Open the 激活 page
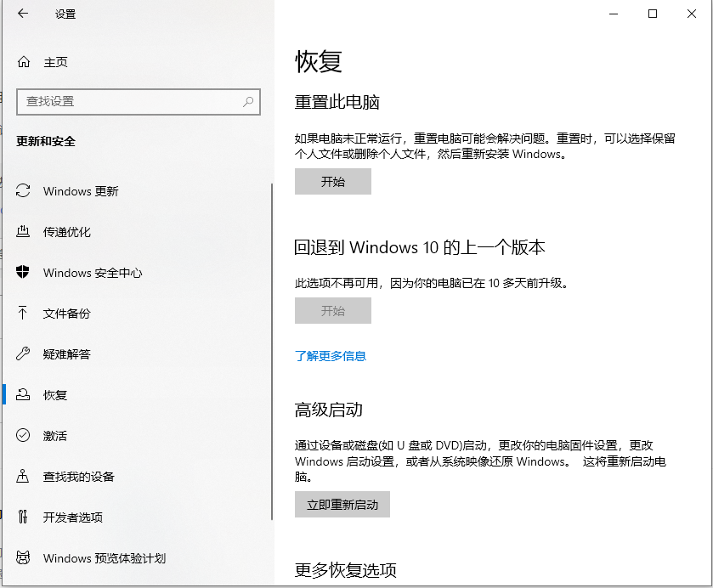Screen dimensions: 713x588 pyautogui.click(x=55, y=436)
